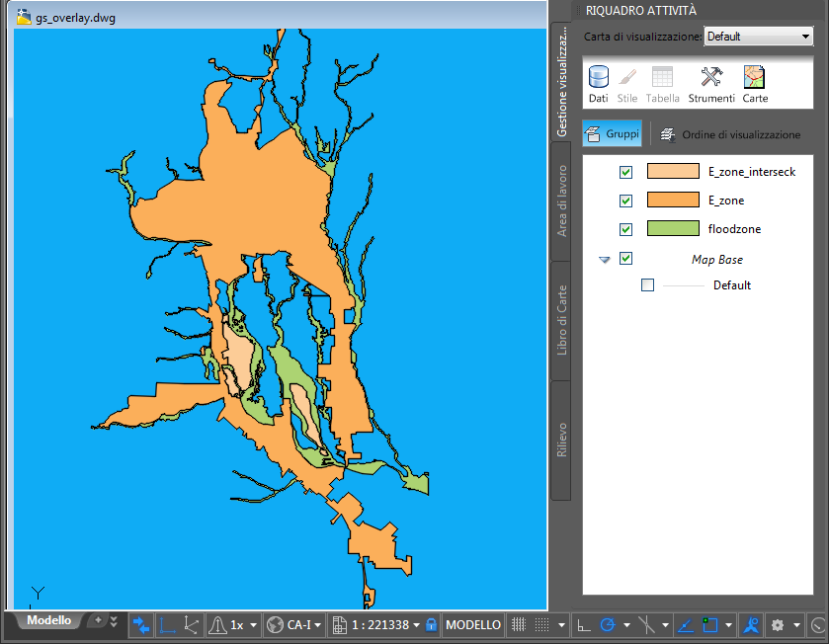Click the Modello layout tab
Viewport: 829px width, 644px height.
pos(48,621)
